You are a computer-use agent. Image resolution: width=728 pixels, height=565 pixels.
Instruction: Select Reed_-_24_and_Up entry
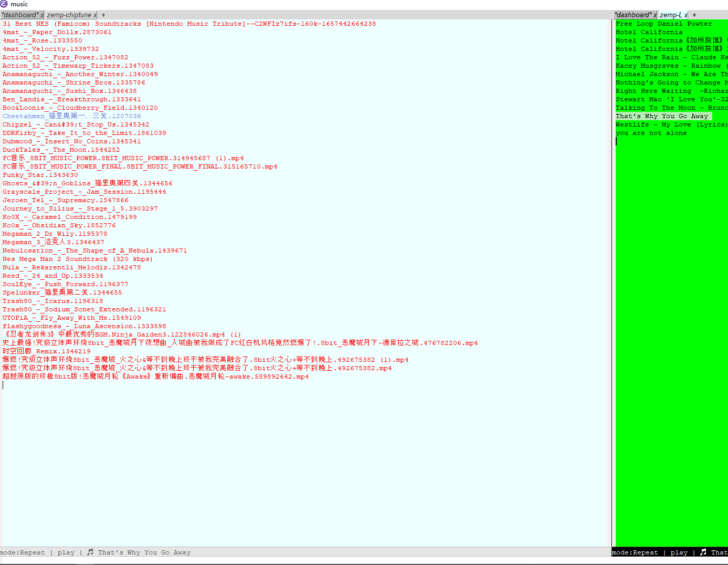pos(53,276)
